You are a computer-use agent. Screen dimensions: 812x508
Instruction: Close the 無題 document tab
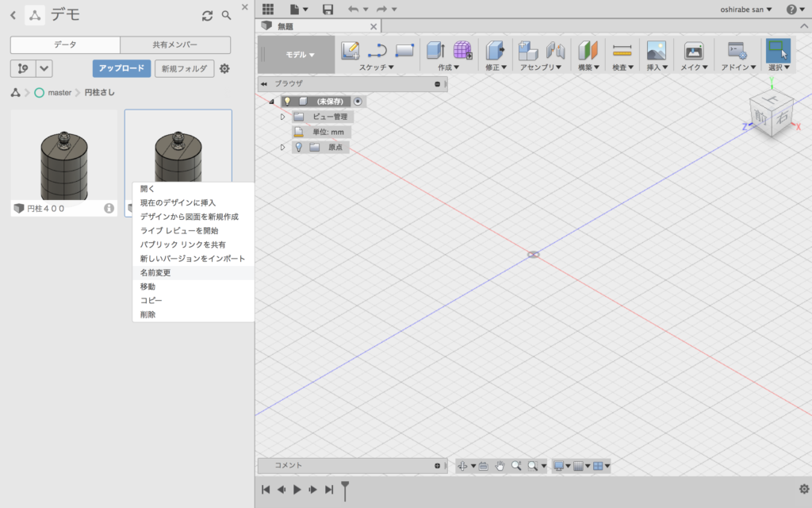pyautogui.click(x=373, y=26)
